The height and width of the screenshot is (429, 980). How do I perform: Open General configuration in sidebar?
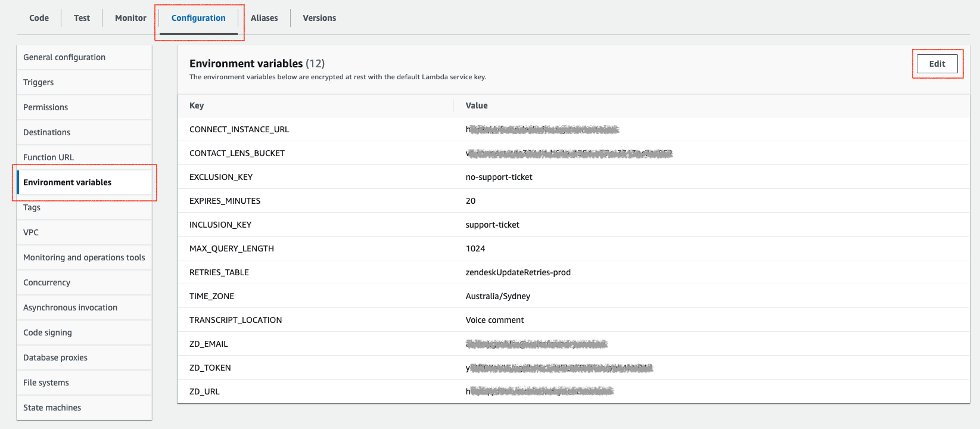click(64, 57)
